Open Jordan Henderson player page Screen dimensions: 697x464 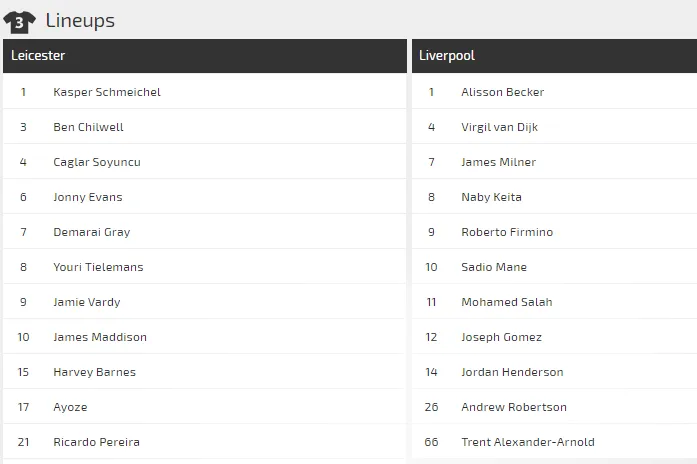(x=512, y=372)
